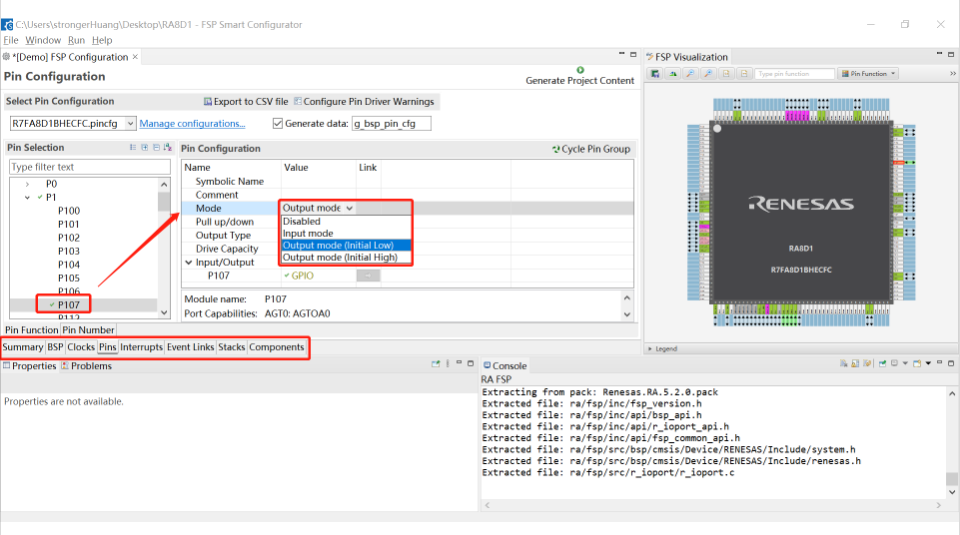The height and width of the screenshot is (535, 960).
Task: Click the Open Console icon
Action: pyautogui.click(x=917, y=364)
